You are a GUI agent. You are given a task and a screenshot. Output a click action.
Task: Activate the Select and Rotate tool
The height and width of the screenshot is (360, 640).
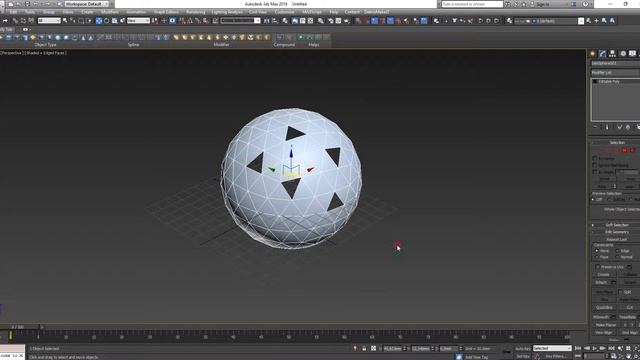tap(107, 20)
